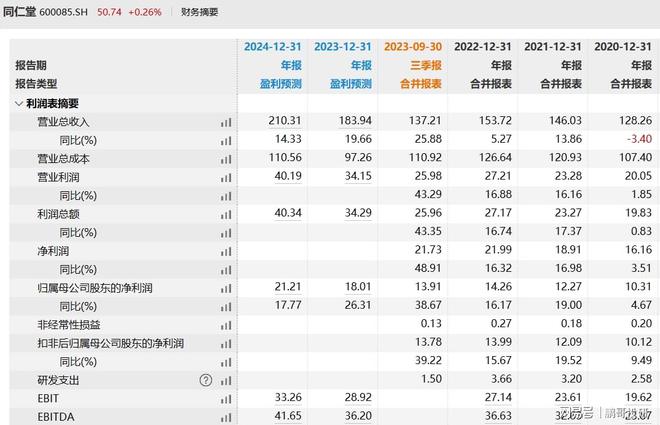Click the 2024-12-31 column header

[273, 46]
